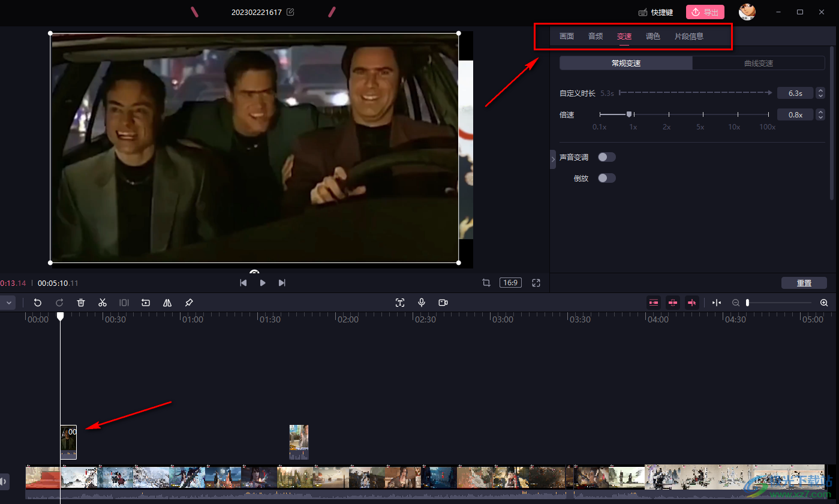Image resolution: width=839 pixels, height=504 pixels.
Task: Click the redo arrow in the timeline toolbar
Action: coord(59,303)
